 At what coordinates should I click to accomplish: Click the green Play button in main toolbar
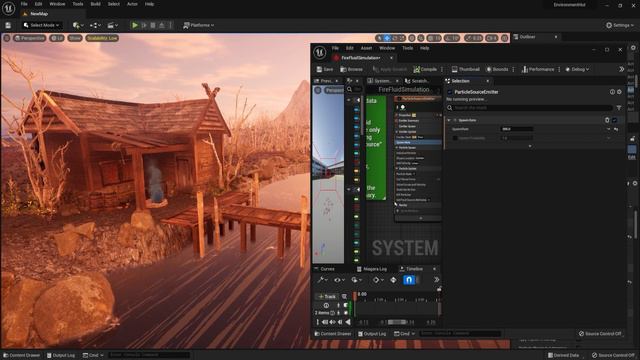[x=134, y=25]
